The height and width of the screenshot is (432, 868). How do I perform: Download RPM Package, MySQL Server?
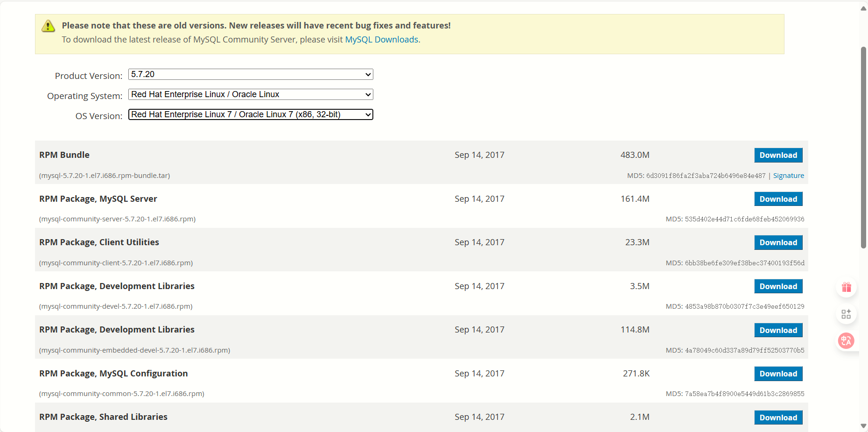point(778,199)
